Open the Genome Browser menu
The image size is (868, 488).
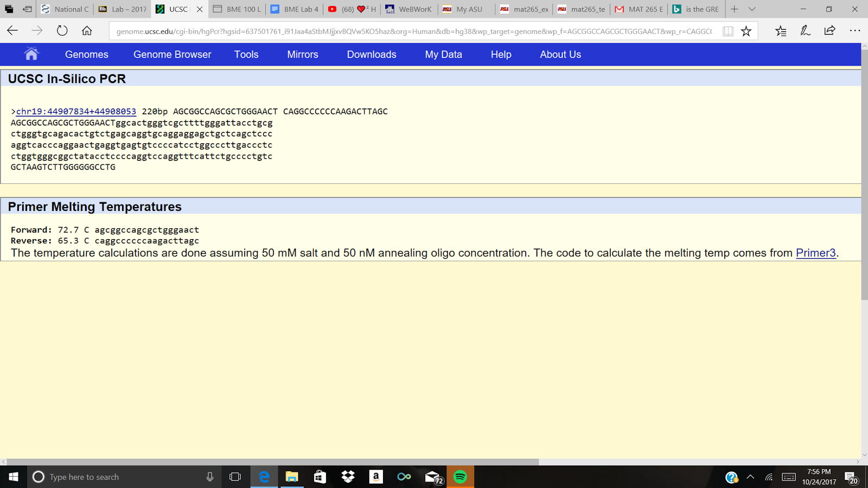172,54
